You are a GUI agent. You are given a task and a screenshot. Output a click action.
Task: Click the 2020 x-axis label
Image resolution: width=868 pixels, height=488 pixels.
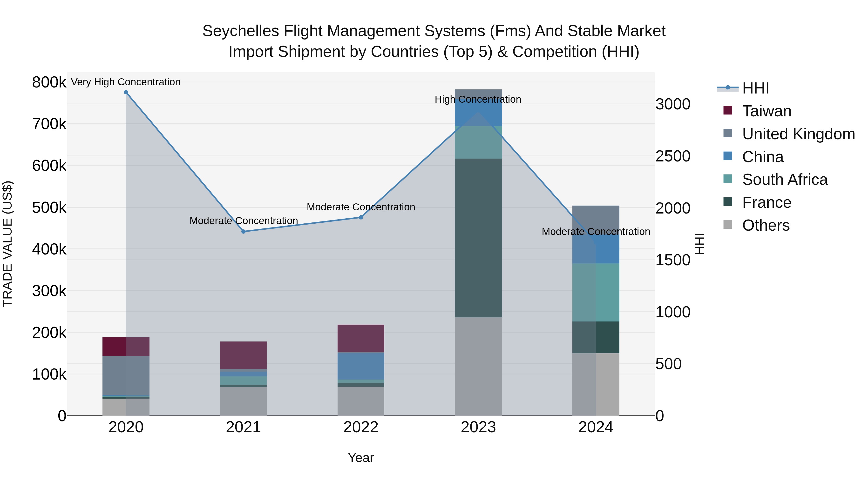point(126,427)
